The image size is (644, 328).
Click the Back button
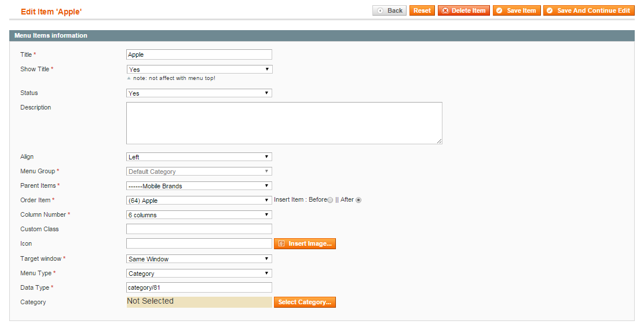(389, 10)
